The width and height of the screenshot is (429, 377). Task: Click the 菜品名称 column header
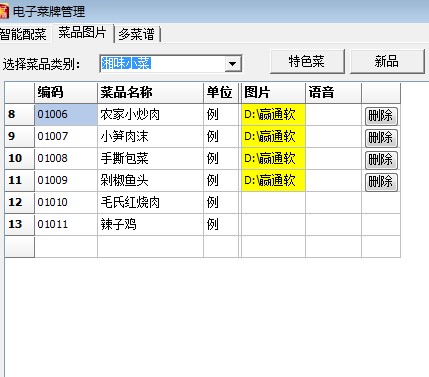150,93
